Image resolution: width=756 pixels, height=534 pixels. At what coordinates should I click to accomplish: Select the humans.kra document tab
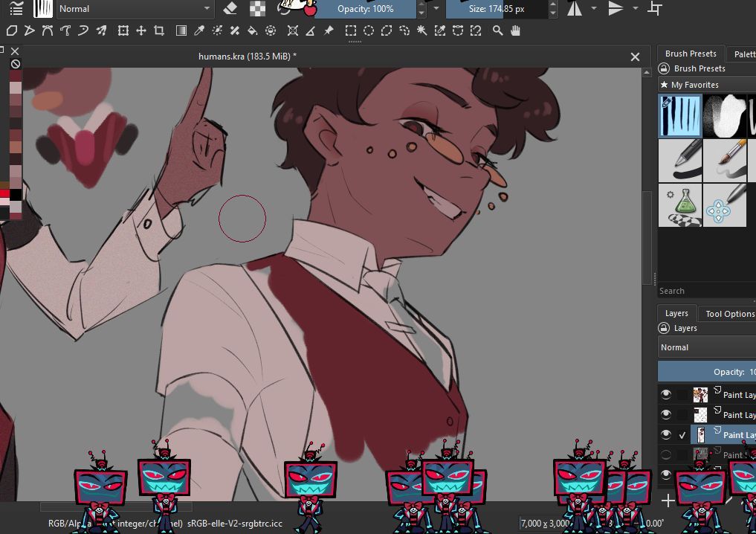(248, 57)
